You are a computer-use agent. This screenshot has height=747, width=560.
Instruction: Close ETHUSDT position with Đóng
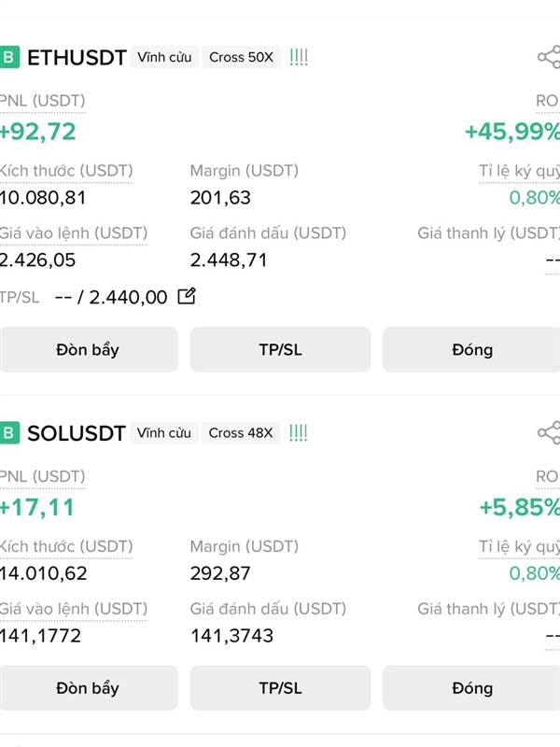471,349
